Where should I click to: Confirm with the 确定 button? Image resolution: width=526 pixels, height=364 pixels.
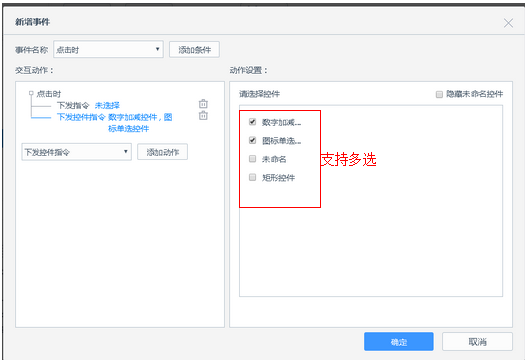399,342
